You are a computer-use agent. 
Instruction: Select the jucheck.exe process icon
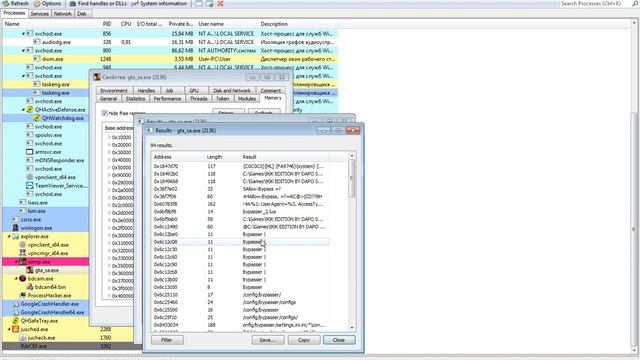23,338
